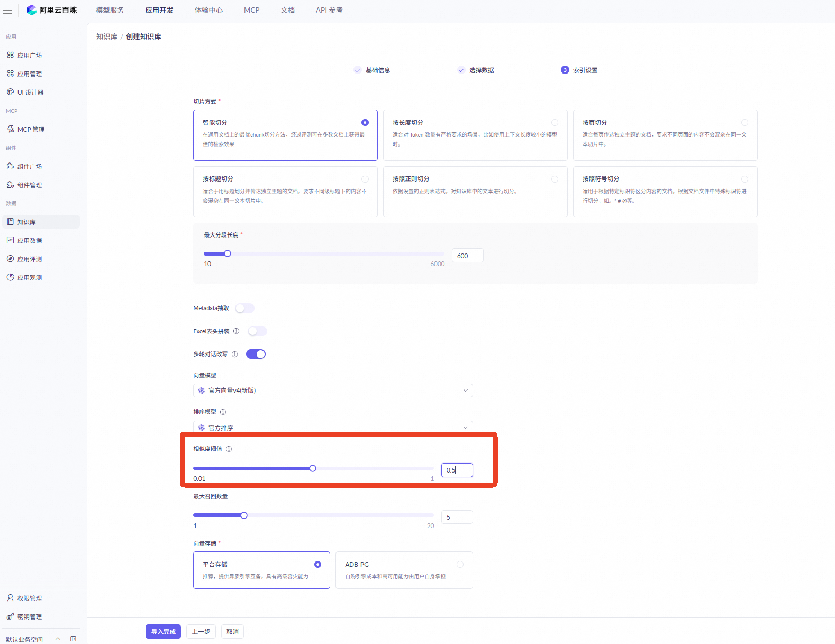This screenshot has width=835, height=644.
Task: Enable Excel表头拼装 switch
Action: 258,331
